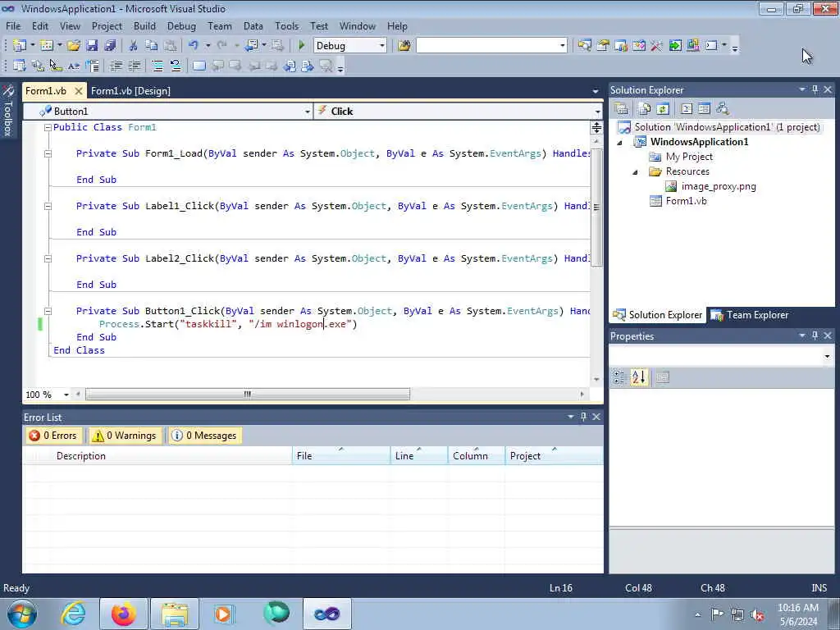
Task: Collapse the Resources folder in Solution Explorer
Action: pyautogui.click(x=636, y=172)
